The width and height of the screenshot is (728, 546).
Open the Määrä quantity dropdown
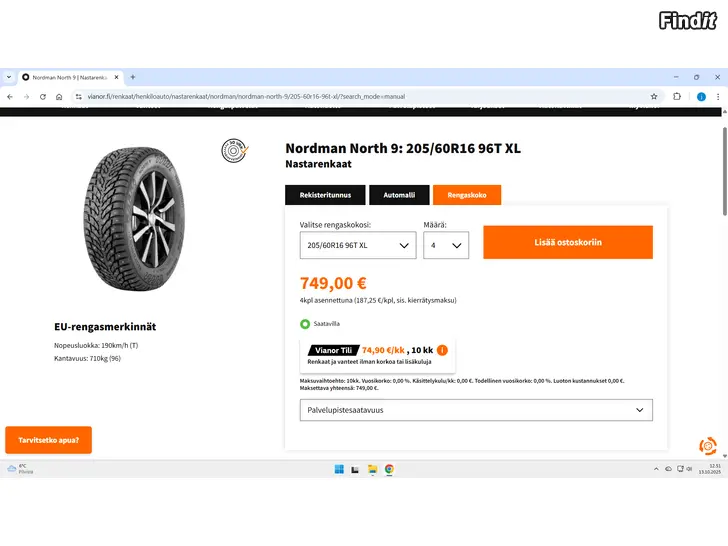click(x=446, y=245)
